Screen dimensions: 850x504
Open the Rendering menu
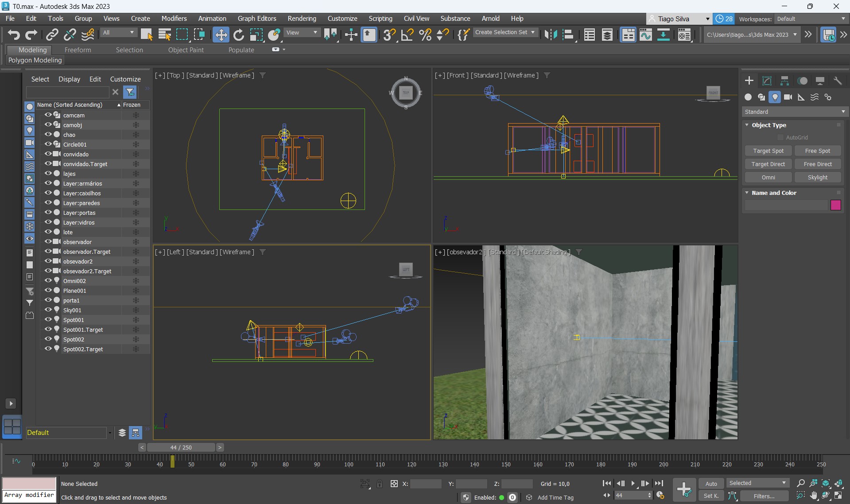pos(302,19)
